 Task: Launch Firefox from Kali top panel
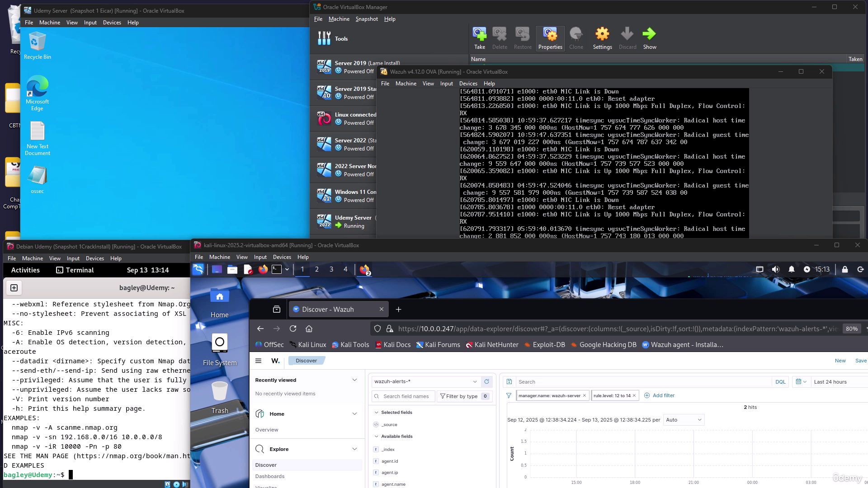click(263, 269)
